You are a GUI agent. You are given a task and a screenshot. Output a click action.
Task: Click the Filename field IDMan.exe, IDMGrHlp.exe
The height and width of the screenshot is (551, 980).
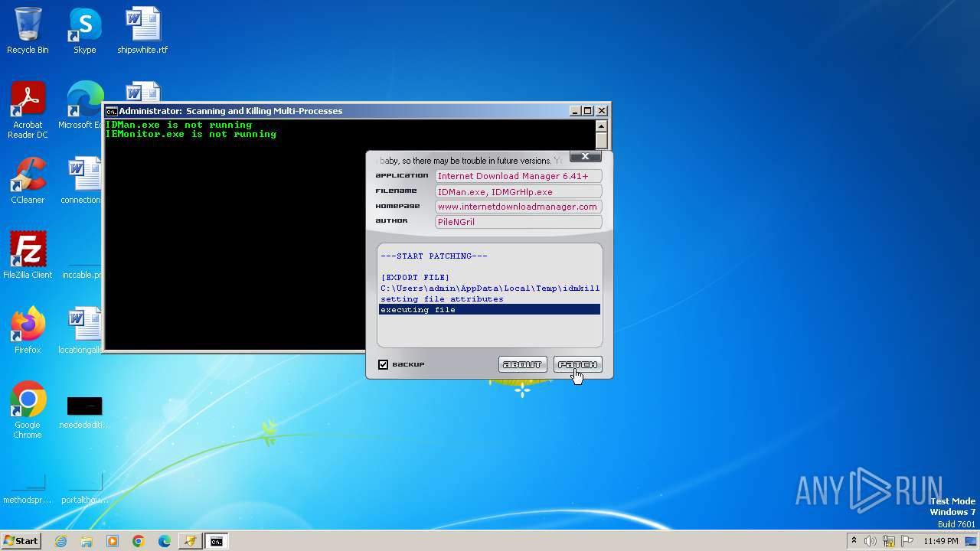tap(518, 191)
